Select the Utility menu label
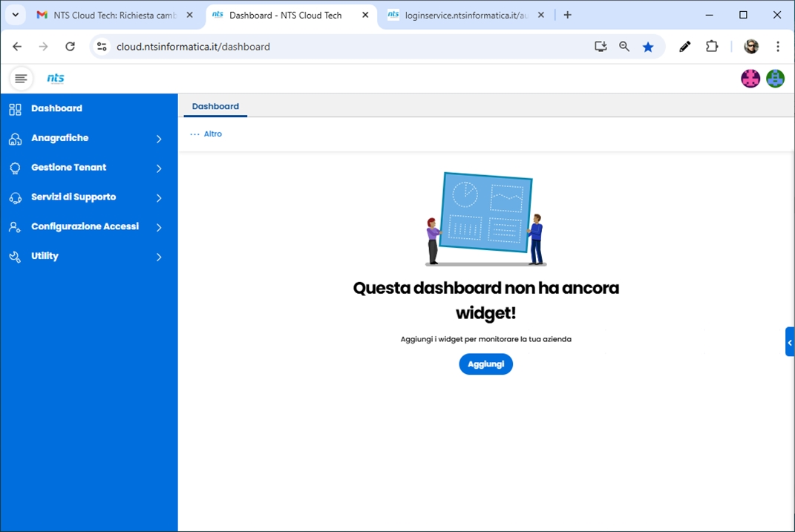This screenshot has height=532, width=795. pos(45,256)
